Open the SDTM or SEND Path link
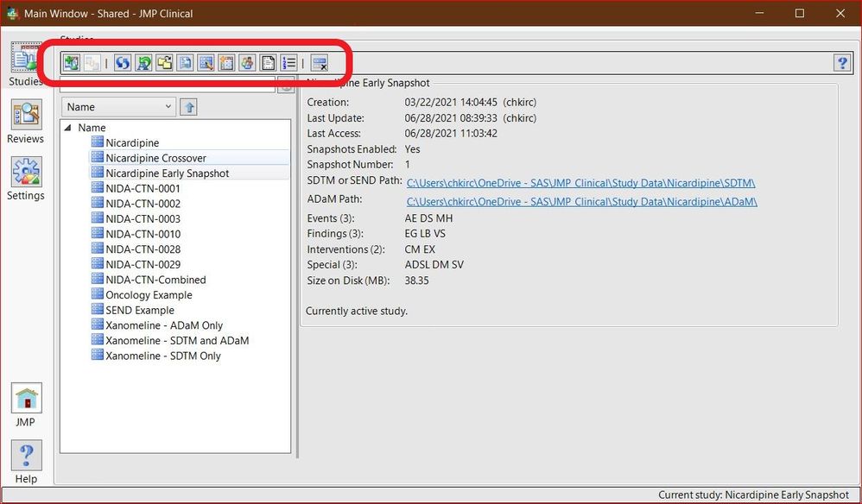The image size is (862, 504). coord(581,183)
